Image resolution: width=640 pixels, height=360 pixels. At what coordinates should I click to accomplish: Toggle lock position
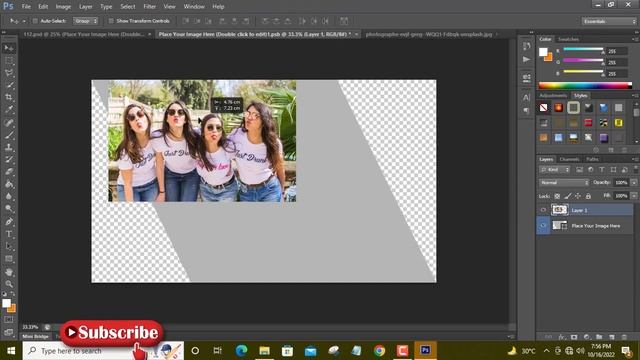(x=578, y=196)
